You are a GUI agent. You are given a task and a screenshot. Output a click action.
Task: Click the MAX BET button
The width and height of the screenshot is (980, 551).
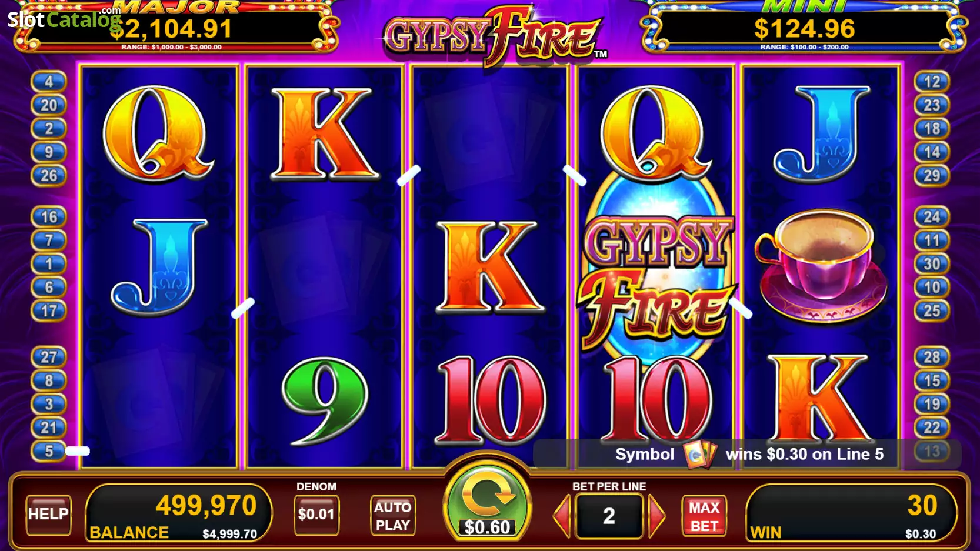[704, 516]
